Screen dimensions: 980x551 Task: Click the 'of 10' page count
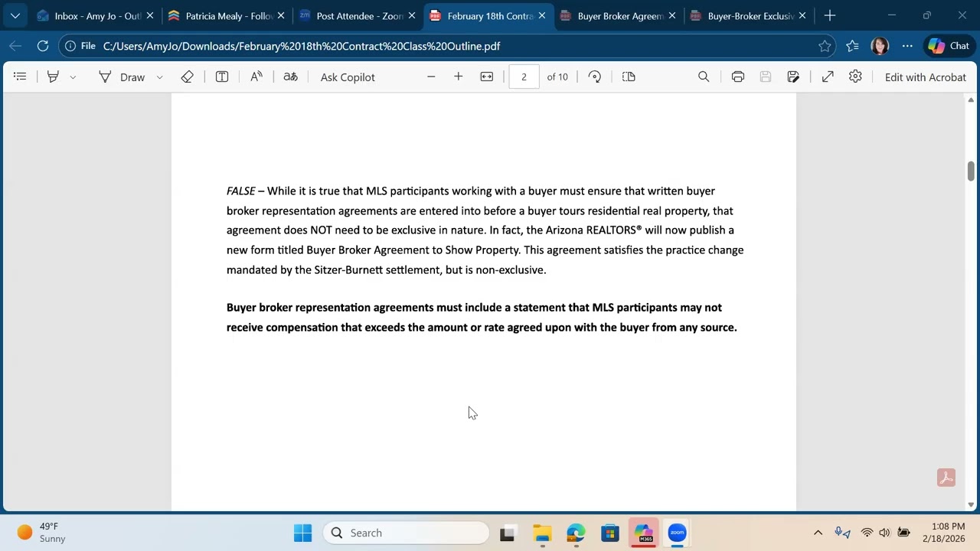pos(557,77)
